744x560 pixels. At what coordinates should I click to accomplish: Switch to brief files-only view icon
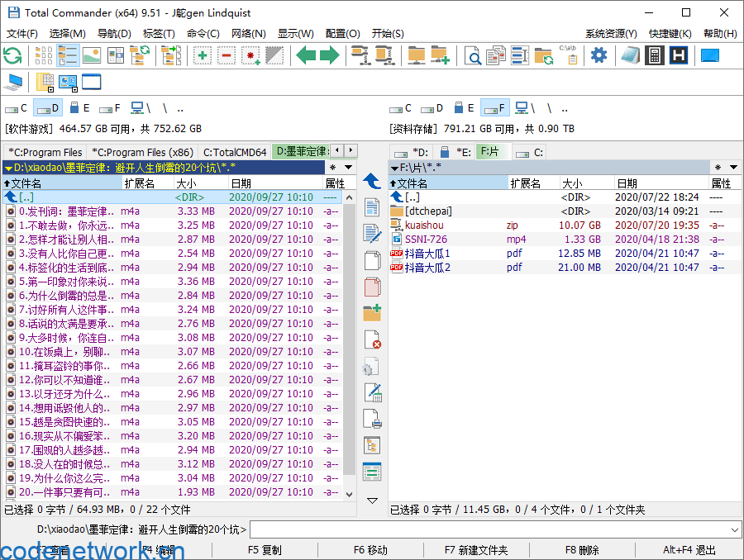pos(44,55)
